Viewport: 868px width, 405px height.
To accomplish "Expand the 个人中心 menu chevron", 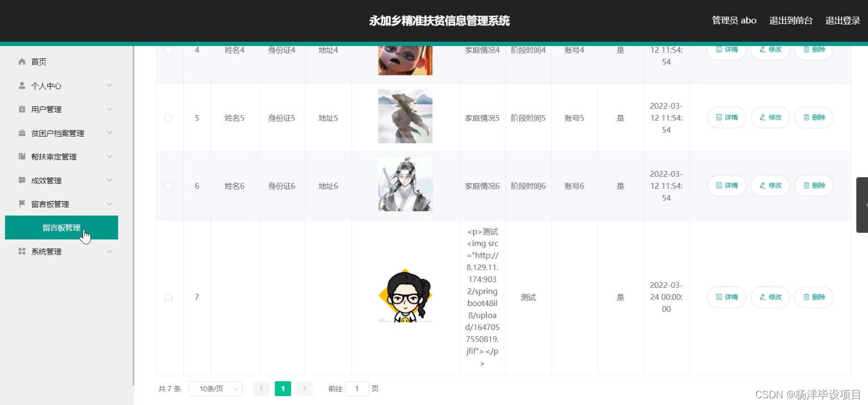I will pos(109,86).
